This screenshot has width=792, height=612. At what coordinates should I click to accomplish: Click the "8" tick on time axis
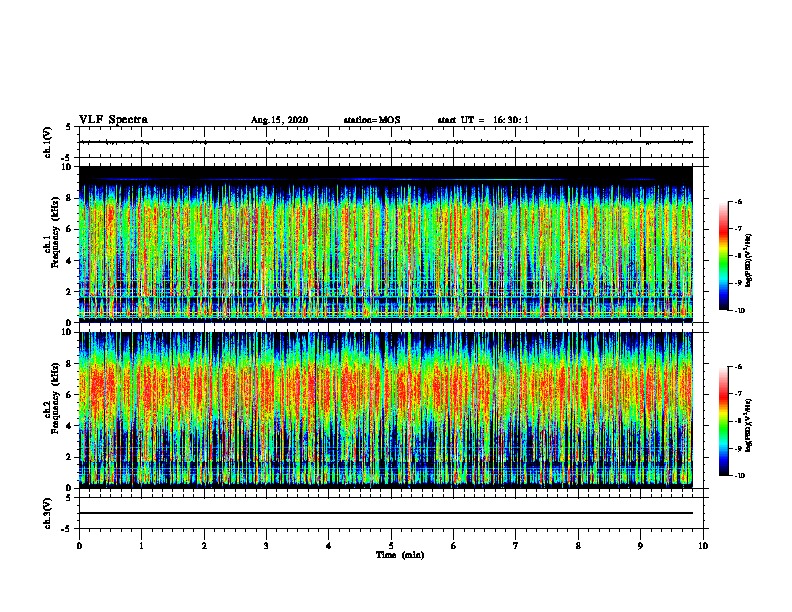click(578, 546)
